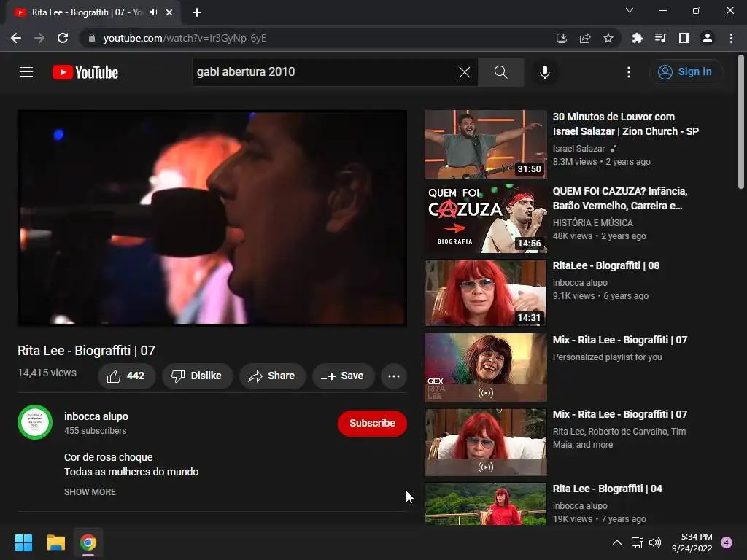Mute the tab via speaker icon
Viewport: 747px width, 560px height.
point(153,12)
